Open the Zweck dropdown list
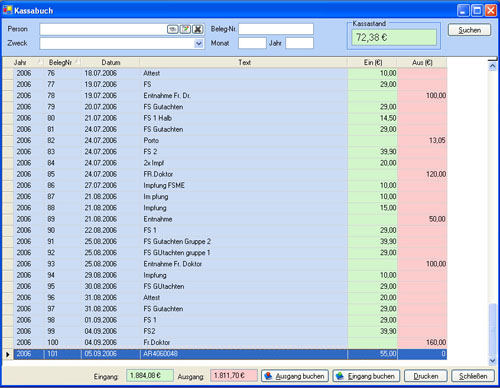 199,43
